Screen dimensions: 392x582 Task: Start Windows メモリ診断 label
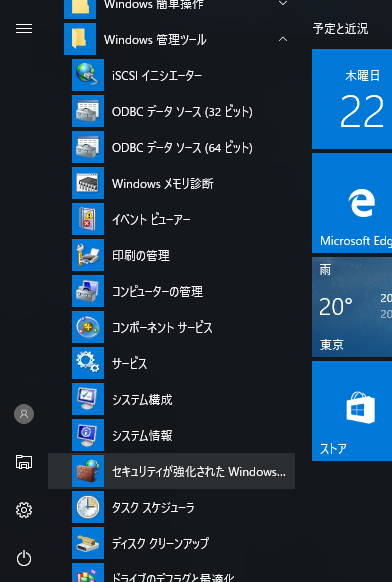163,183
